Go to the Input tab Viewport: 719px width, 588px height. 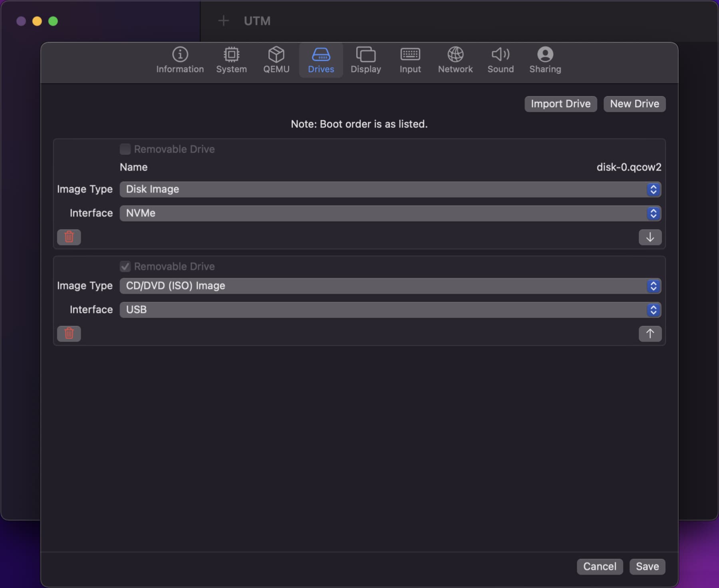pyautogui.click(x=410, y=60)
